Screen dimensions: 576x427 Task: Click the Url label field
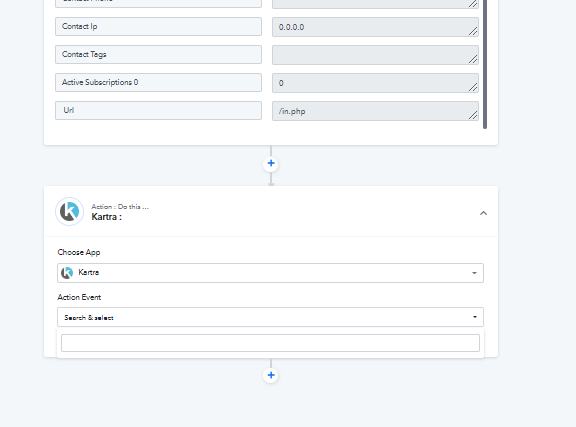158,111
